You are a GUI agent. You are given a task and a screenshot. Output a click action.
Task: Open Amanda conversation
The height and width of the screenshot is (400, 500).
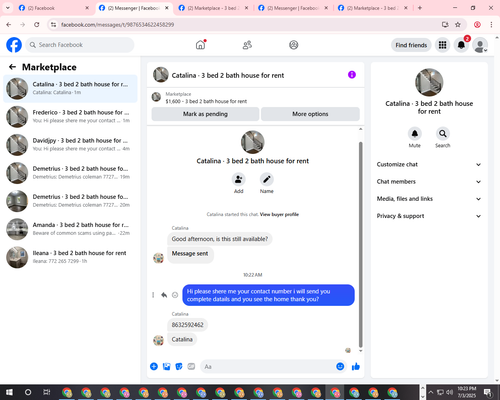click(70, 229)
